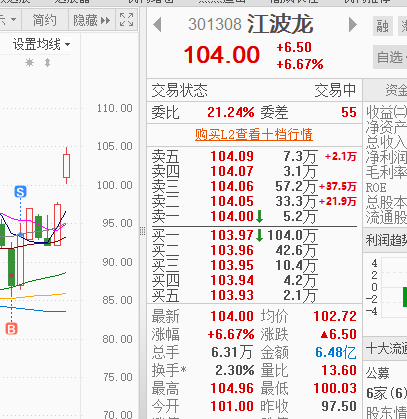The image size is (407, 419).
Task: Open the 自选 watchlist dropdown
Action: [x=390, y=57]
